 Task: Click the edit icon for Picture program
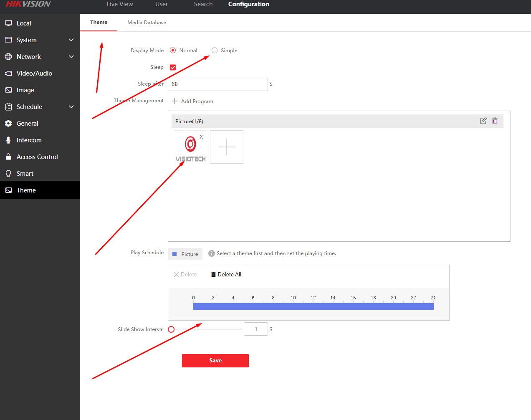tap(483, 121)
